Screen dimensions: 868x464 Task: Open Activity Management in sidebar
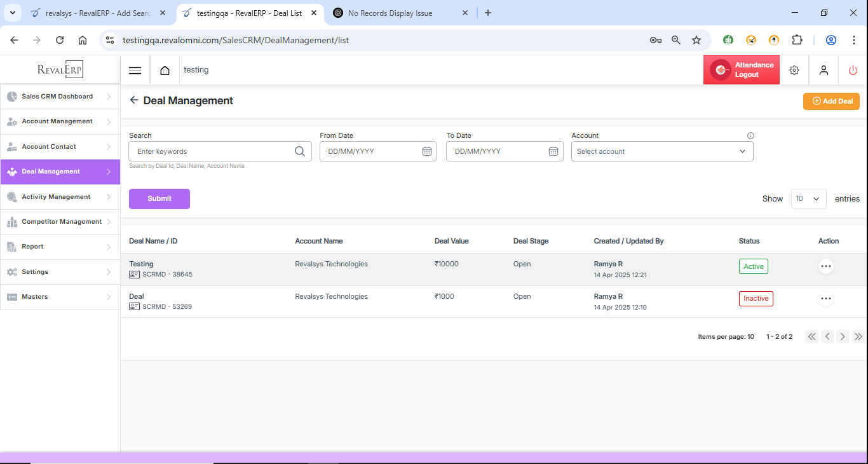pyautogui.click(x=60, y=197)
